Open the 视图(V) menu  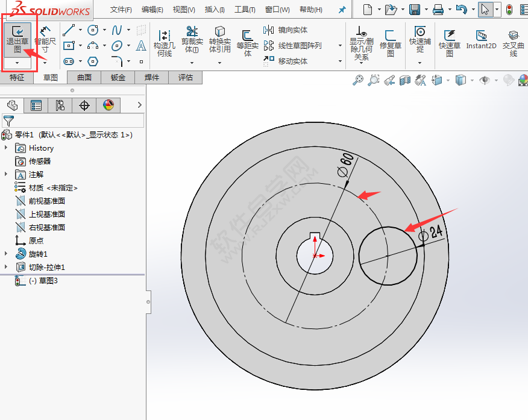pos(184,10)
